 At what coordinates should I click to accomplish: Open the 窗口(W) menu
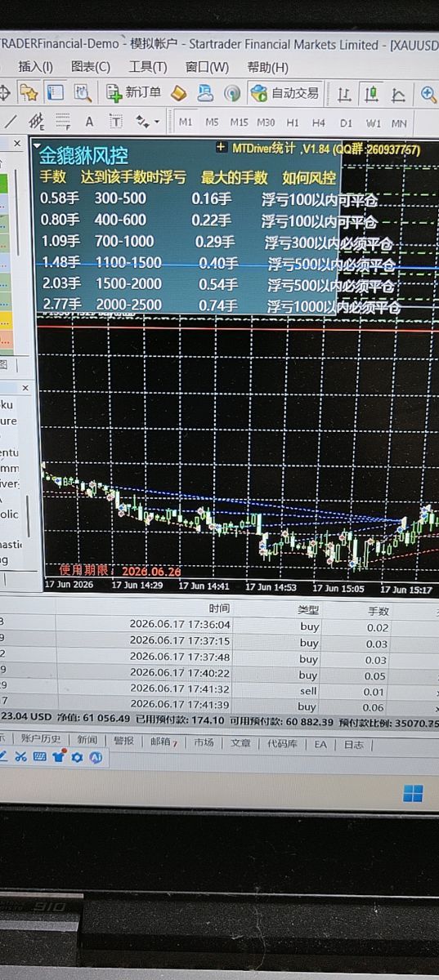coord(207,67)
